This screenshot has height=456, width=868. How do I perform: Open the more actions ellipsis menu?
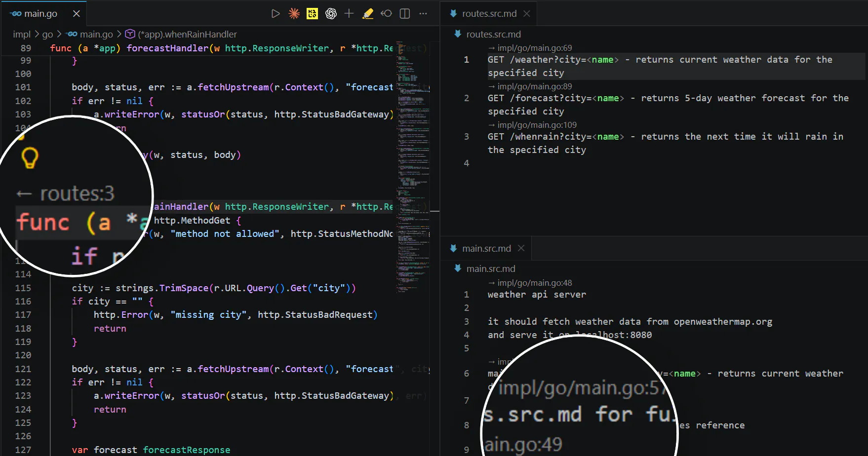423,14
